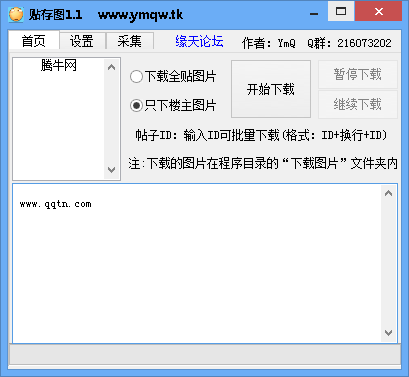Click inside the post ID text area
This screenshot has height=377, width=409.
197,263
